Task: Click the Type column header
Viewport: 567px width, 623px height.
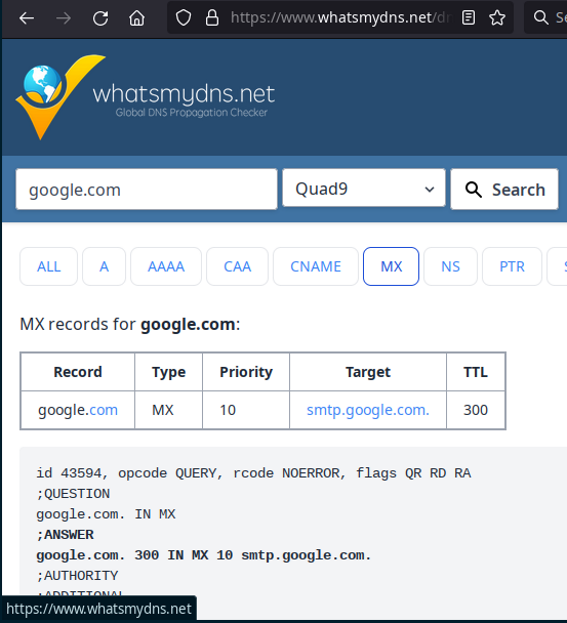Action: pos(169,372)
